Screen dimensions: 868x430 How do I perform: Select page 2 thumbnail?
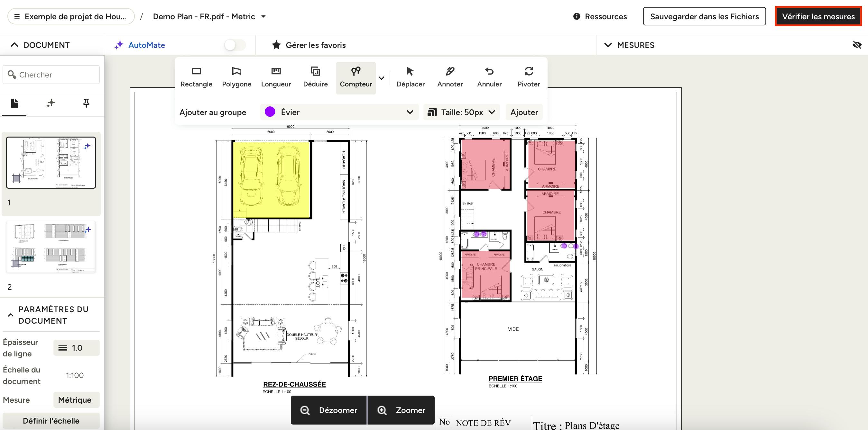51,247
